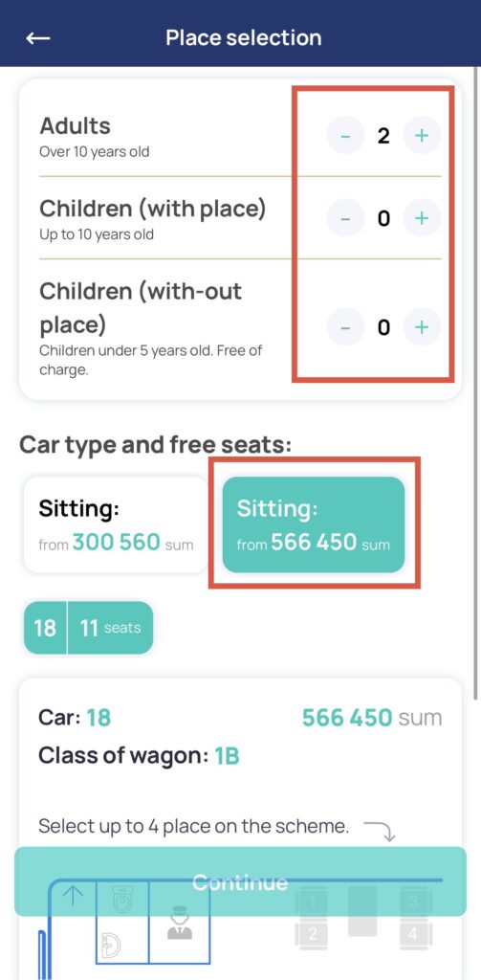Decrease Children without place count
Image resolution: width=481 pixels, height=980 pixels.
click(345, 327)
